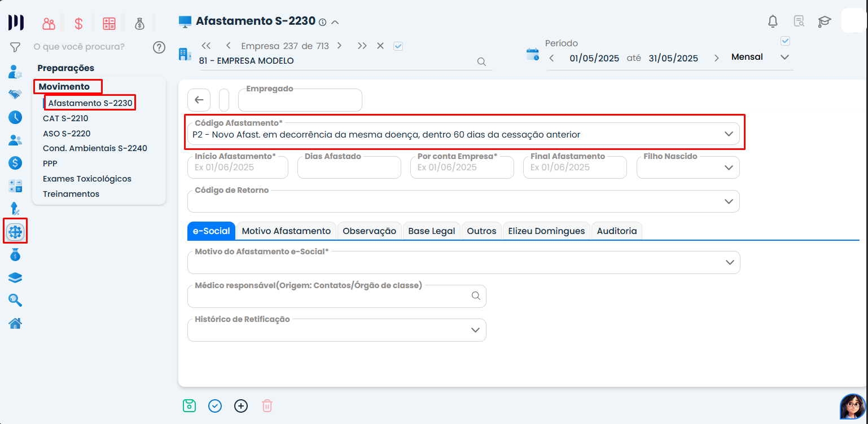Toggle the checkbox above the Mensal dropdown

[785, 41]
